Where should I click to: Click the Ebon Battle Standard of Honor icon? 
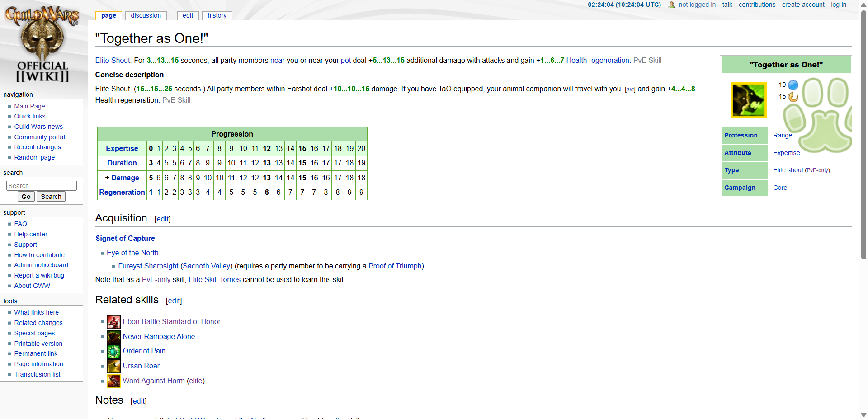click(113, 322)
